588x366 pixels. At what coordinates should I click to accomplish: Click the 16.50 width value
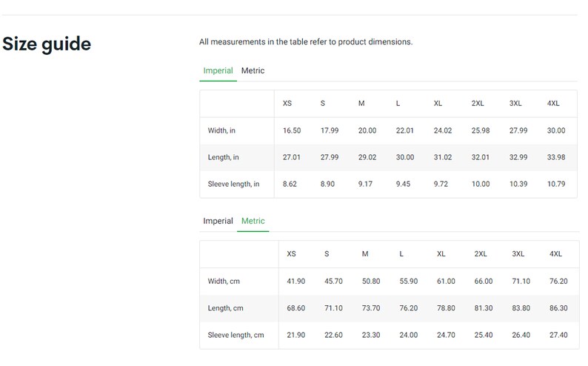[292, 130]
